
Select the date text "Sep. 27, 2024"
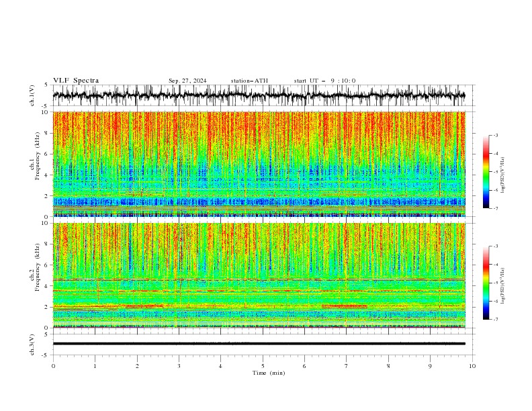tap(187, 81)
